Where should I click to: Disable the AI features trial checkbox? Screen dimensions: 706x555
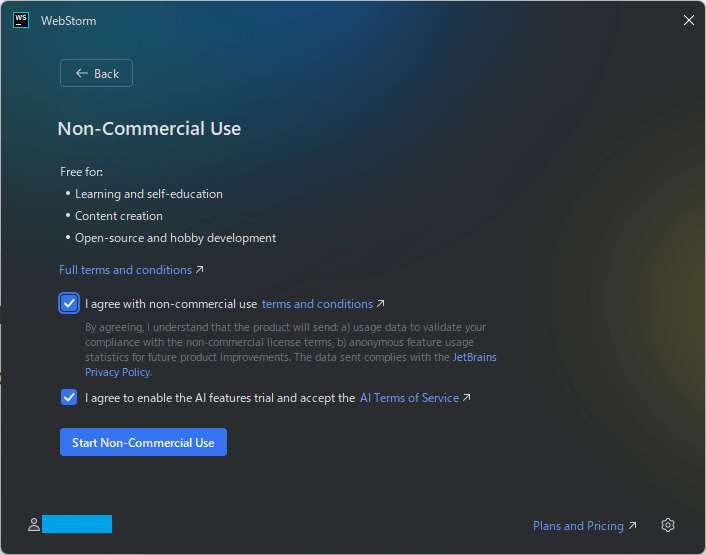pos(69,397)
